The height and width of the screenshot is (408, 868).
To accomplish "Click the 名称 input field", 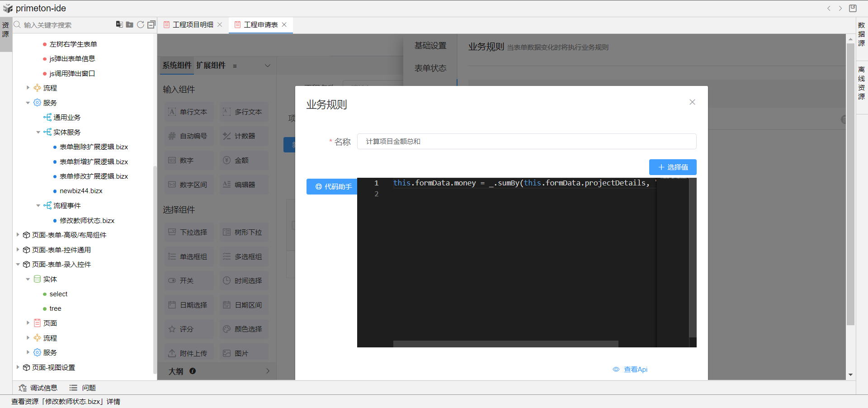I will (526, 142).
